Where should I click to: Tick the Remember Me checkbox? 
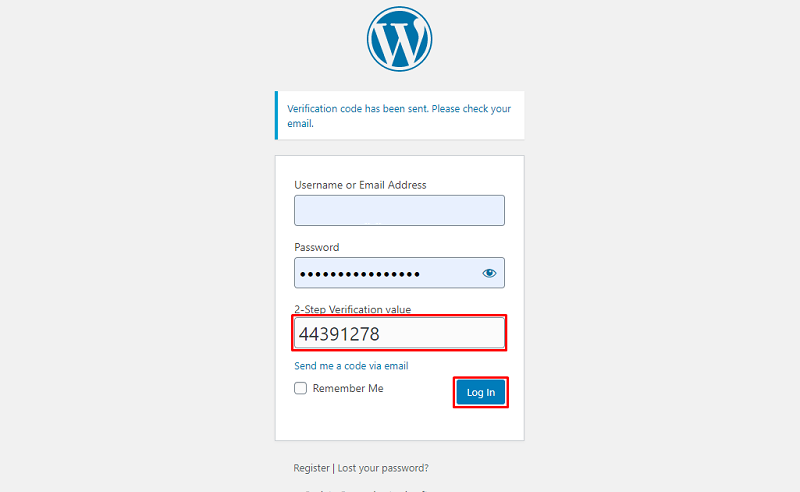(x=301, y=388)
